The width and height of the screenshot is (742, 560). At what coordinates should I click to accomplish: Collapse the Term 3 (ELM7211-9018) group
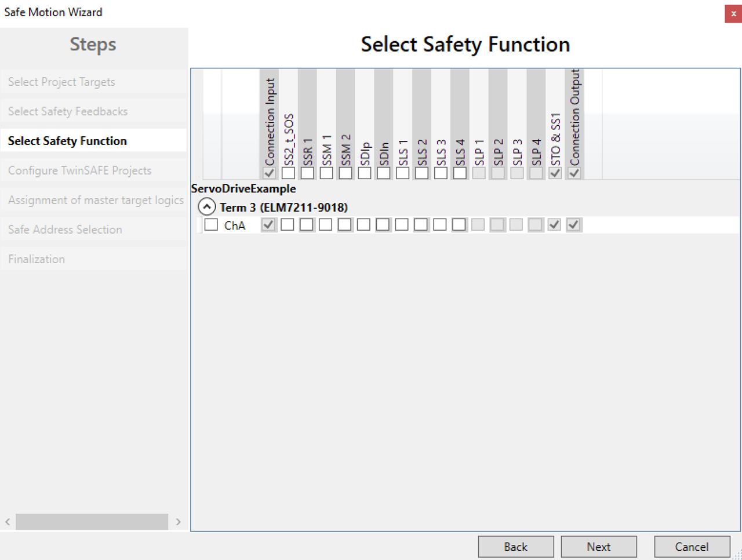(207, 207)
